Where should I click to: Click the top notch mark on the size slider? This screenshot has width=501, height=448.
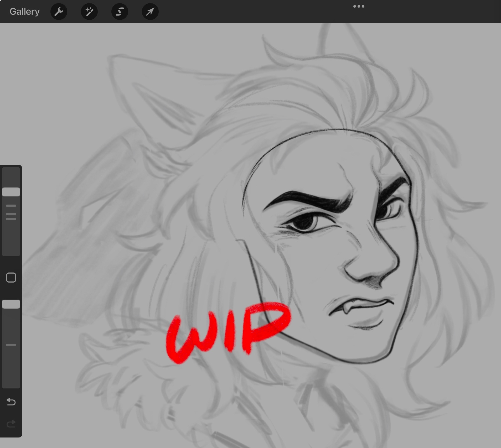(x=11, y=206)
